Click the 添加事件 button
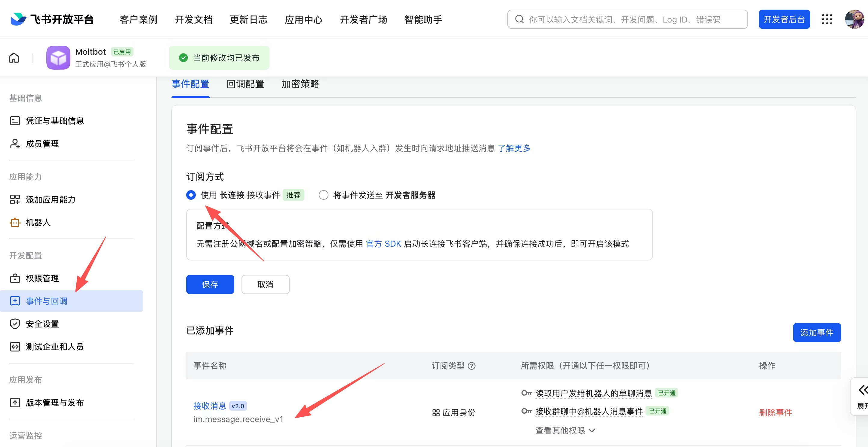 coord(817,333)
